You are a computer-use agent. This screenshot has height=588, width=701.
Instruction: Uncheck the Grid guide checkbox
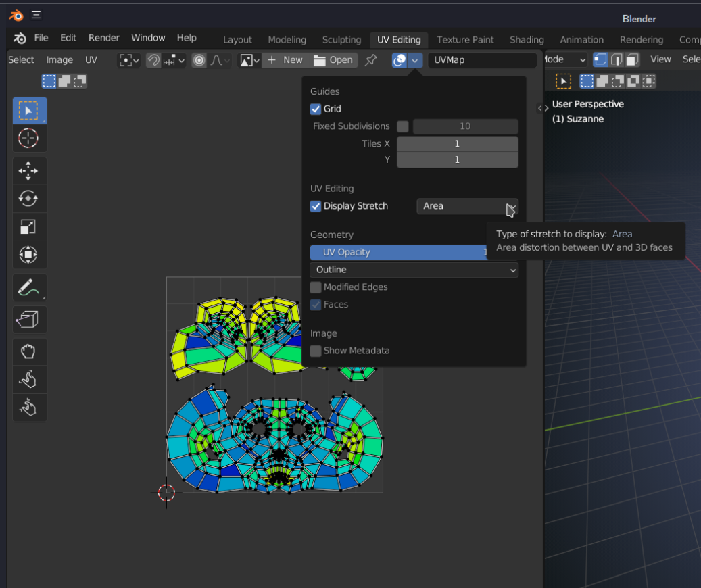pyautogui.click(x=316, y=109)
